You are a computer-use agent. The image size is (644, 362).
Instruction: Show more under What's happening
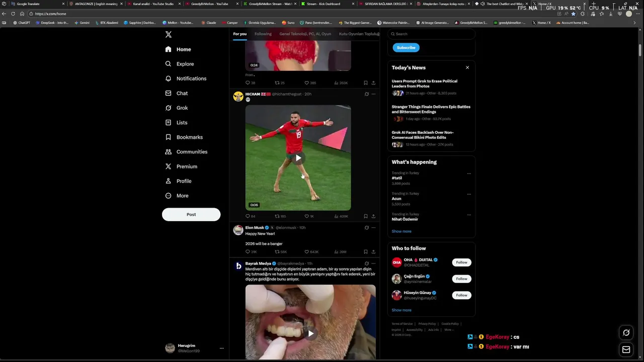(x=401, y=231)
